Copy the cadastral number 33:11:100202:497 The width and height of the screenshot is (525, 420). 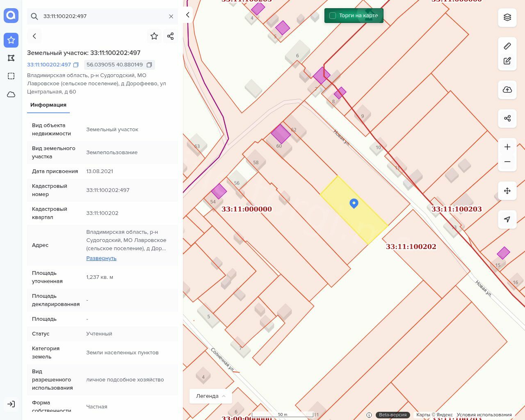pos(76,65)
